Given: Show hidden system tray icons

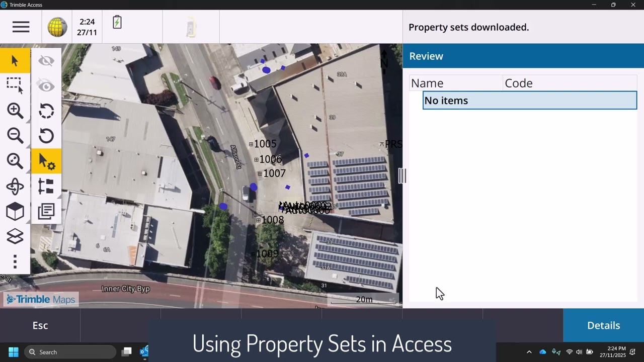Looking at the screenshot, I should tap(529, 352).
